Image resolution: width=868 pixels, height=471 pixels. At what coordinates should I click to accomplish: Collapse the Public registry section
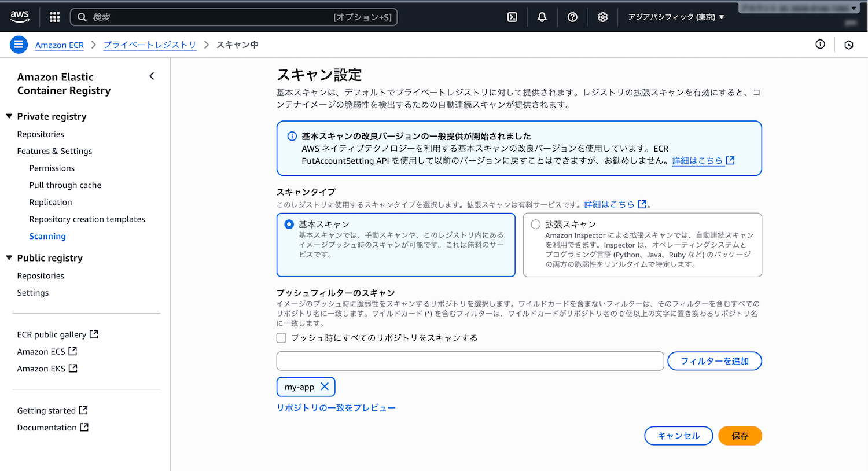pos(9,258)
